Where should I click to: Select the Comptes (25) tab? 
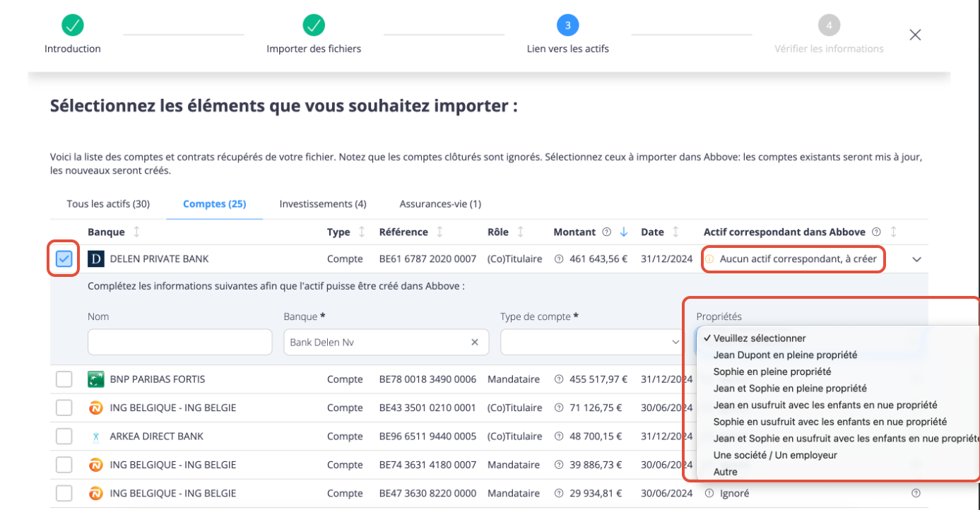(x=214, y=204)
